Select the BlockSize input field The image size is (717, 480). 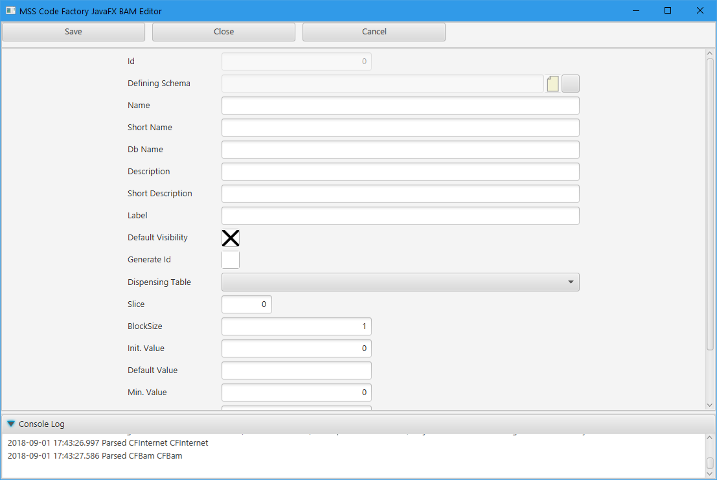296,326
